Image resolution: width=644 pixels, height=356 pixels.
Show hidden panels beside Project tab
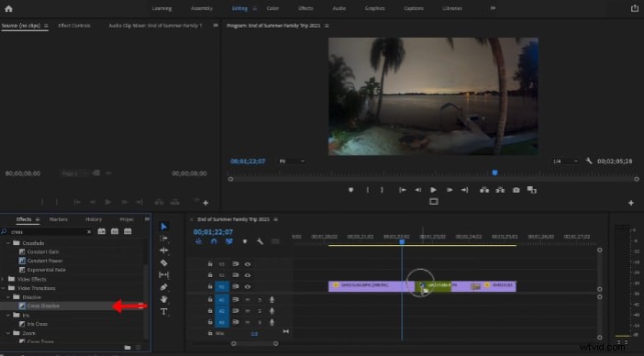coord(147,219)
